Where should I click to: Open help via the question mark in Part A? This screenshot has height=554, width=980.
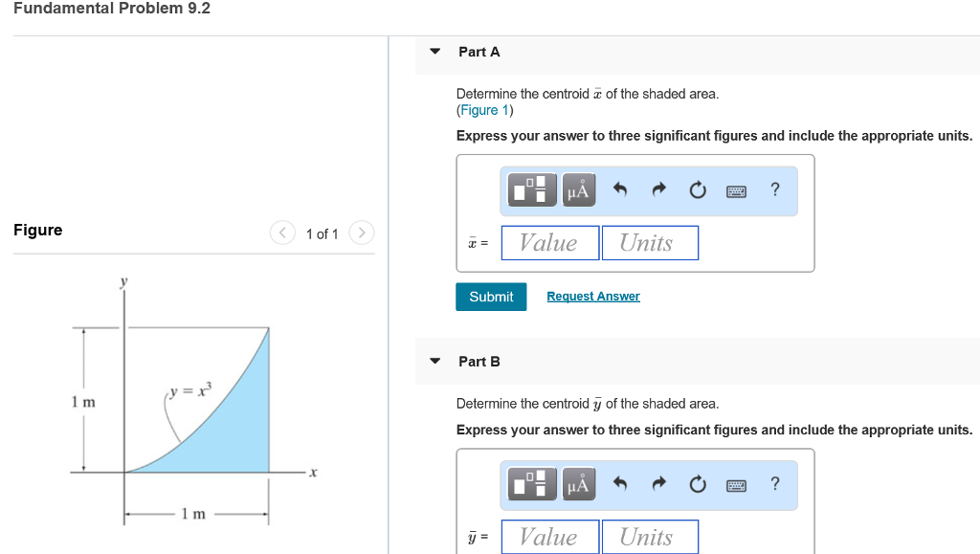tap(774, 189)
